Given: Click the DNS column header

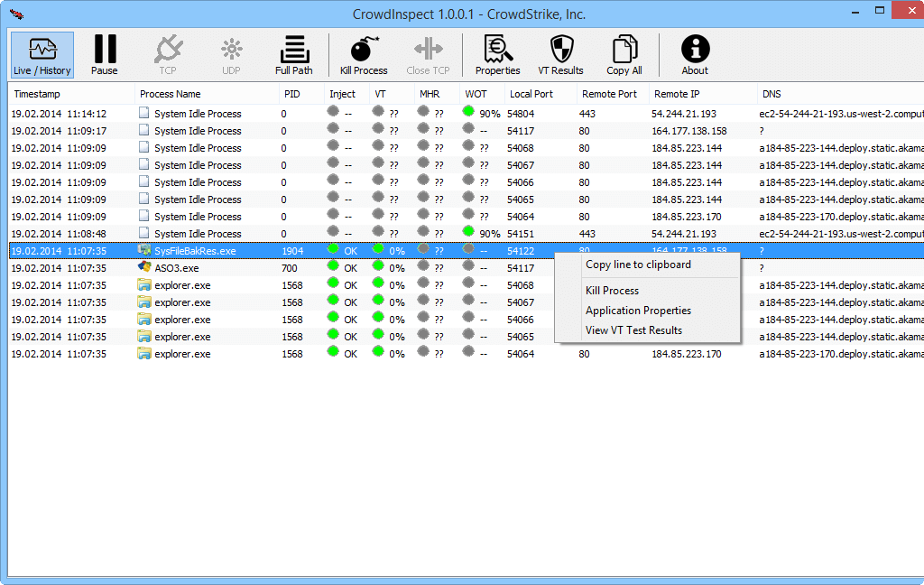Looking at the screenshot, I should point(840,95).
